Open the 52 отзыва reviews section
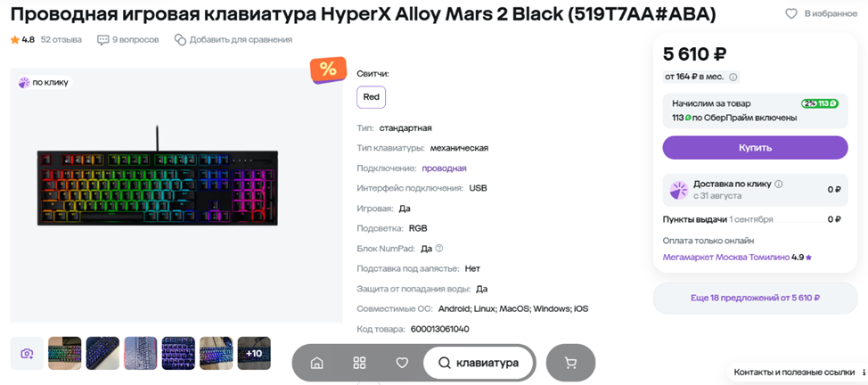Image resolution: width=868 pixels, height=385 pixels. coord(61,40)
